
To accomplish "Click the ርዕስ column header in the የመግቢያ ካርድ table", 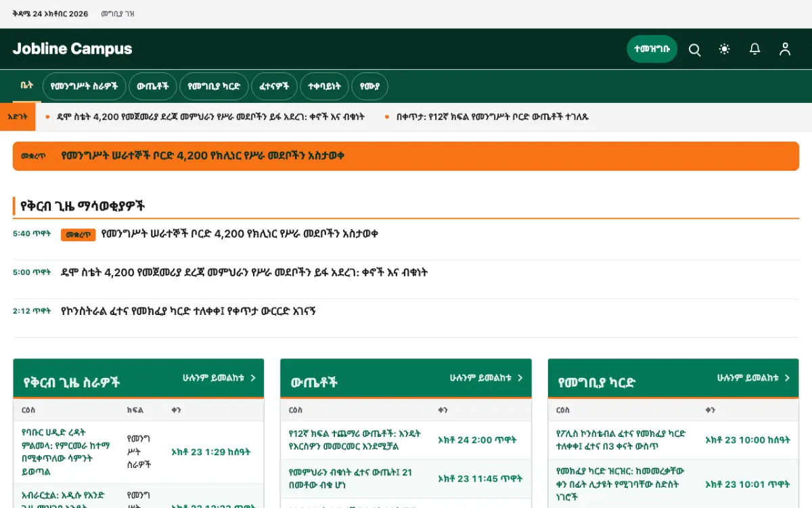I will click(x=563, y=410).
